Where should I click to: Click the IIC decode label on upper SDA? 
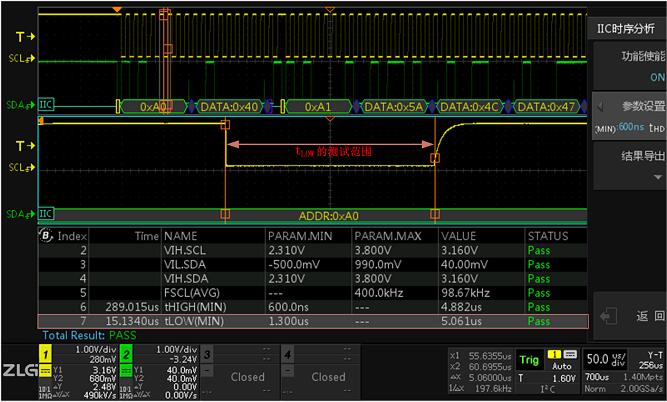click(46, 105)
